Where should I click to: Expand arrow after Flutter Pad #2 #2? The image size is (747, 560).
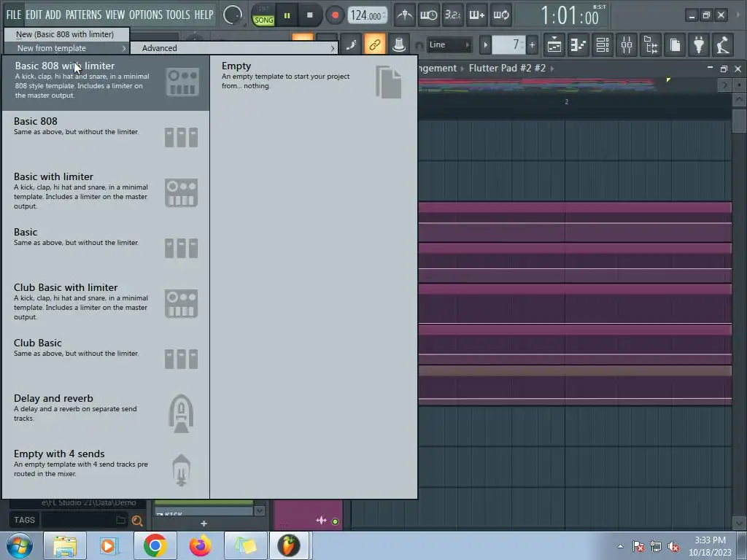coord(552,69)
